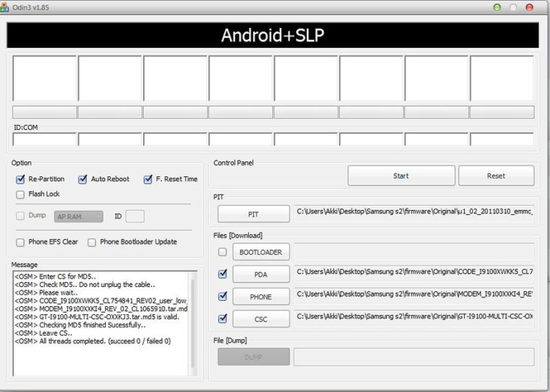Screen dimensions: 550x392
Task: Select the 'All threads completed' log line
Action: coord(93,342)
